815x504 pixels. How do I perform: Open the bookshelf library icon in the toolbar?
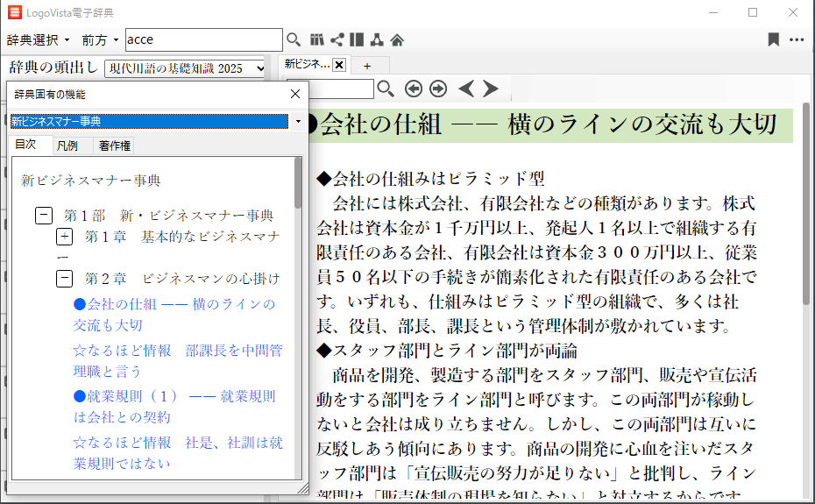(x=316, y=39)
